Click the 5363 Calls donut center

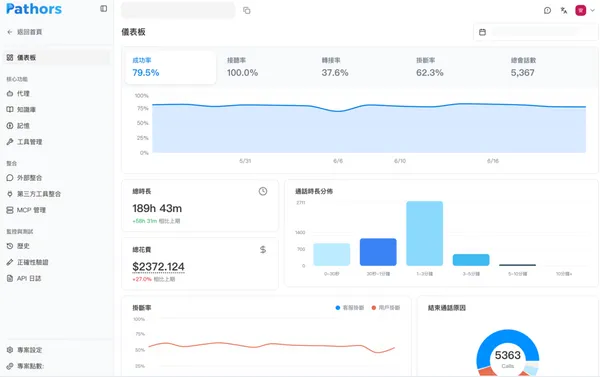tap(508, 359)
